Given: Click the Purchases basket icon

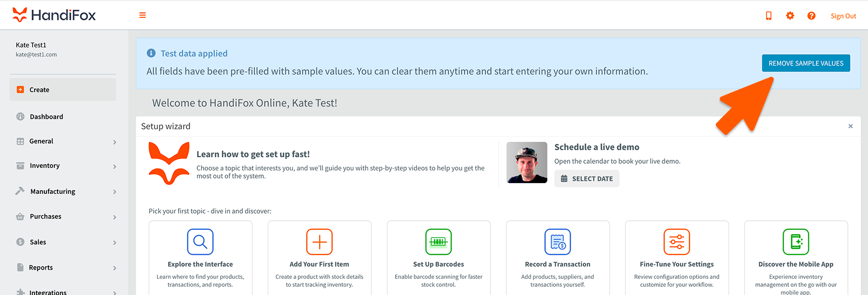Looking at the screenshot, I should click(x=20, y=216).
